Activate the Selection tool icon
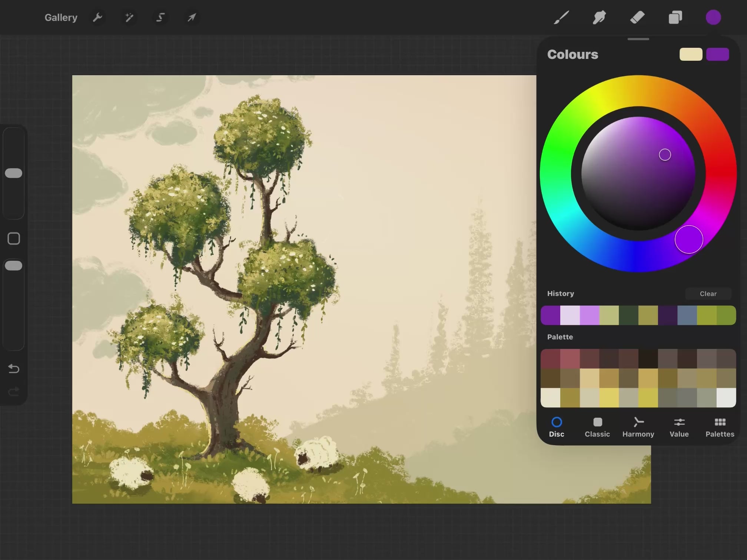This screenshot has height=560, width=747. pos(160,17)
